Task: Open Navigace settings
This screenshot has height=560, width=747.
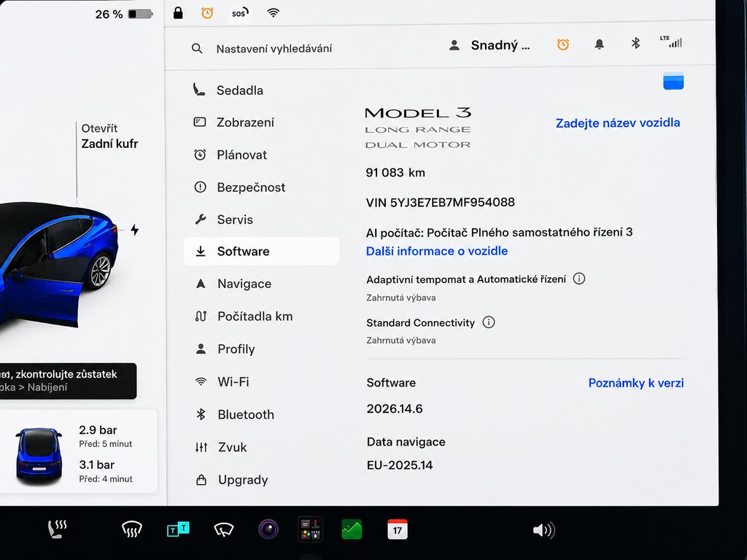Action: (x=261, y=284)
